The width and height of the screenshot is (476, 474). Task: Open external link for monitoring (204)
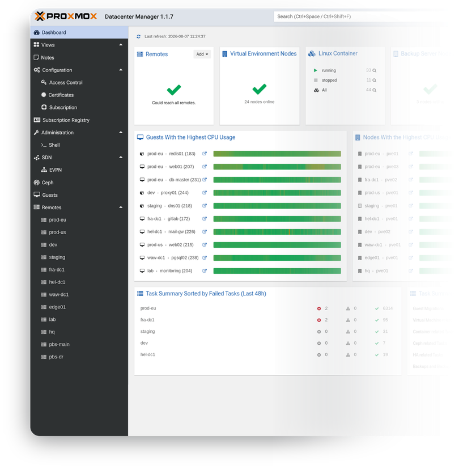coord(205,271)
